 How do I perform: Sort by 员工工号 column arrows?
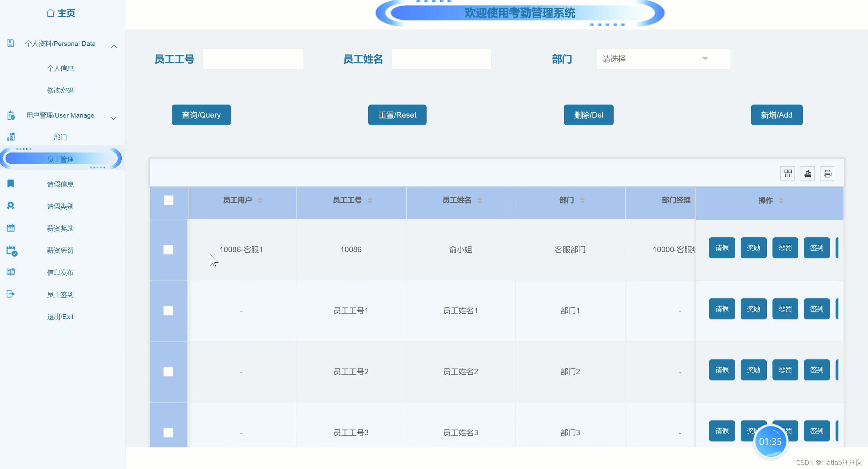pyautogui.click(x=370, y=200)
